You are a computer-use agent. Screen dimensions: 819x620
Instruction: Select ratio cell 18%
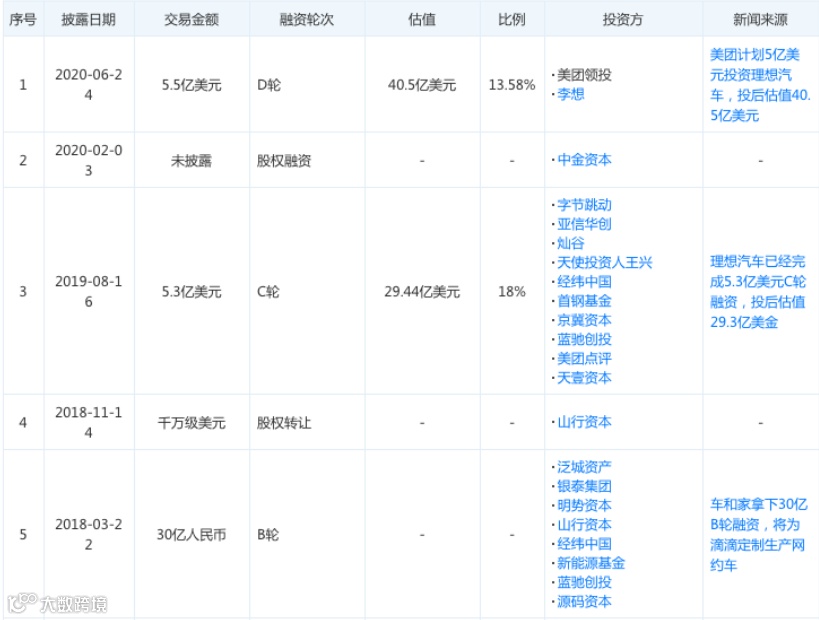point(511,291)
